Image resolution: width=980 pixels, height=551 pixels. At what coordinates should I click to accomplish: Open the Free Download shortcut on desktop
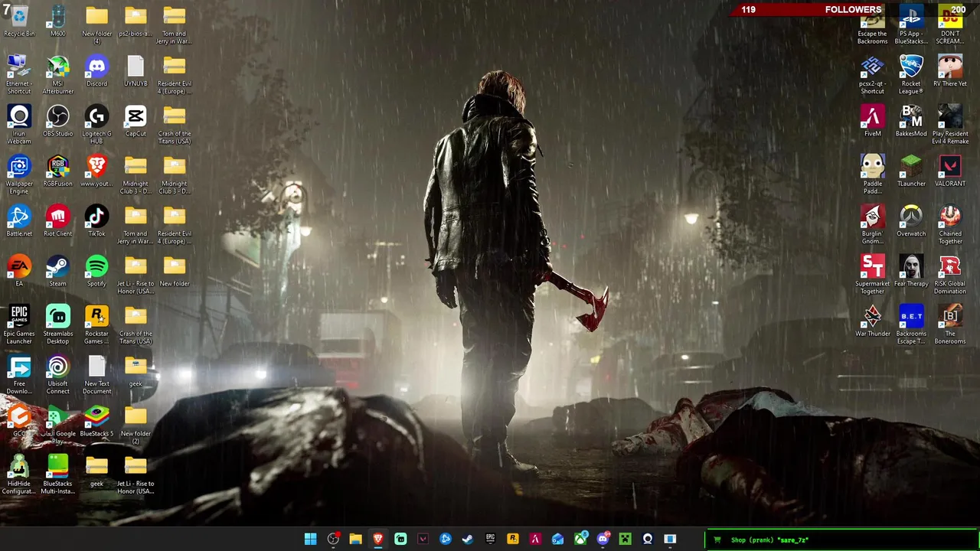[x=19, y=374]
